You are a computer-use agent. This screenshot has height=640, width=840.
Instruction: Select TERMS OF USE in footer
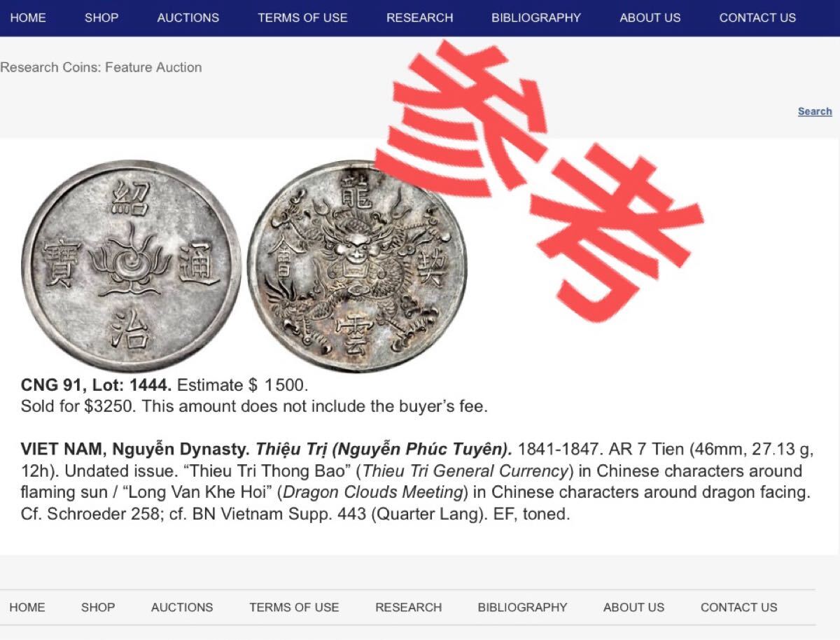tap(294, 608)
